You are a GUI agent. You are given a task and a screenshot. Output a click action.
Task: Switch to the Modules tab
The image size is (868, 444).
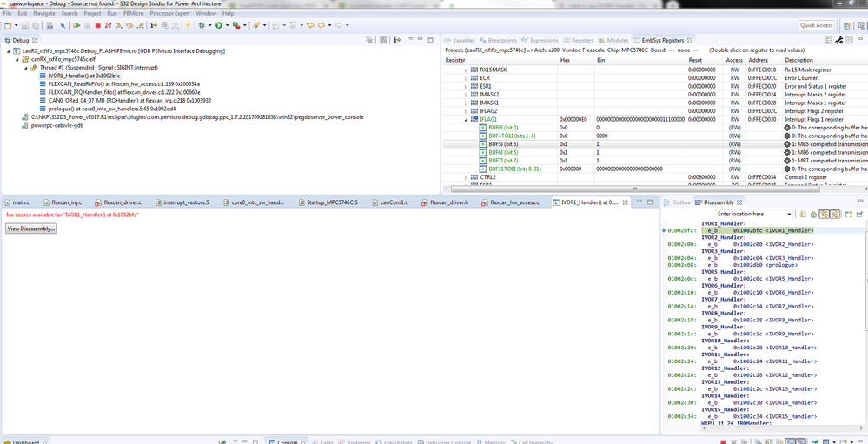click(x=613, y=41)
